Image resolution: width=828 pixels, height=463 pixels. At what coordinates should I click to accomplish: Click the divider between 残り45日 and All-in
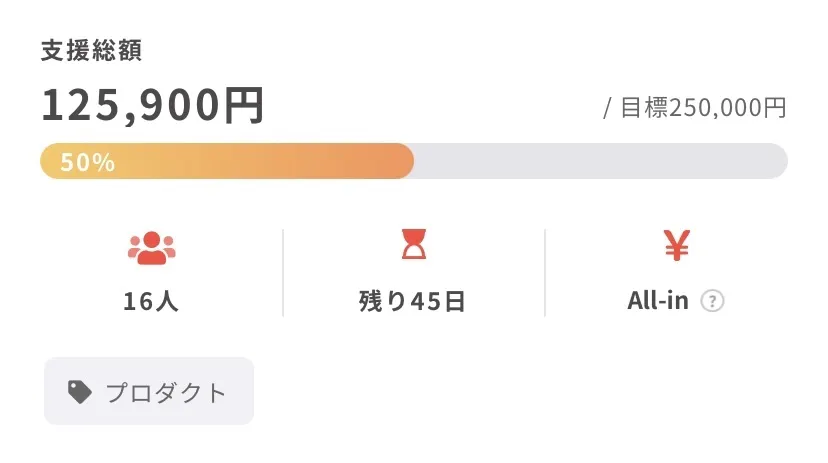coord(545,272)
